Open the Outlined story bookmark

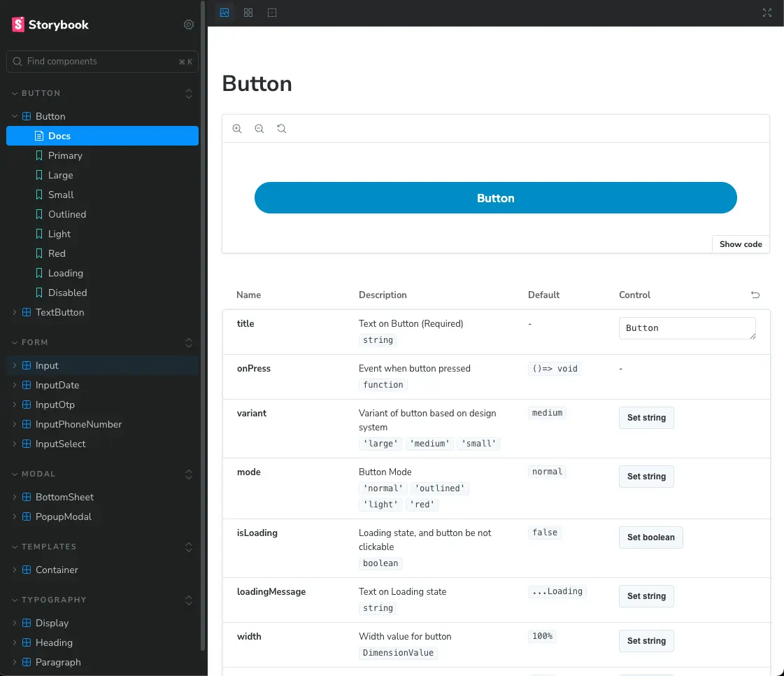(67, 214)
